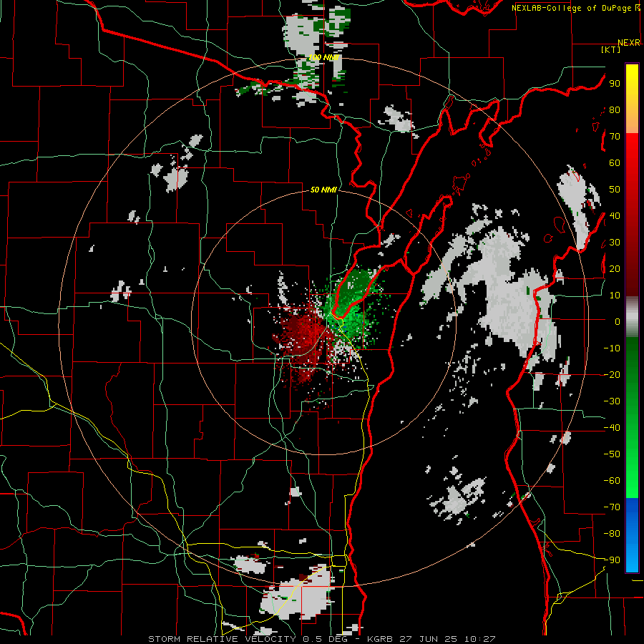This screenshot has height=644, width=644.
Task: Click the -30 value on velocity scale
Action: [x=612, y=401]
